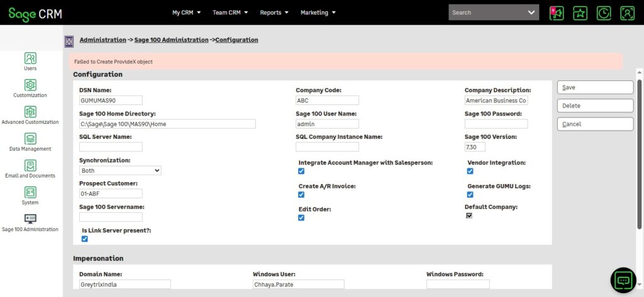Open the Data Management icon

30,139
